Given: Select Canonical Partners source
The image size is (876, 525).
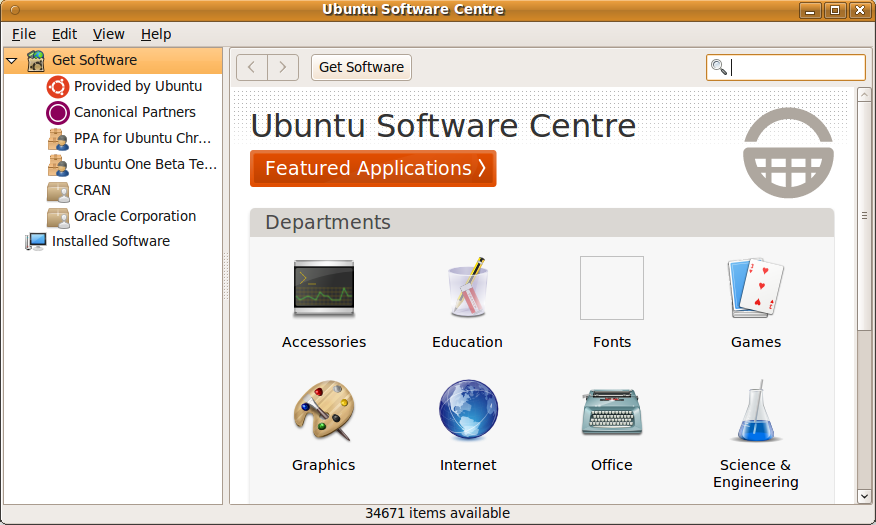Looking at the screenshot, I should pyautogui.click(x=135, y=112).
